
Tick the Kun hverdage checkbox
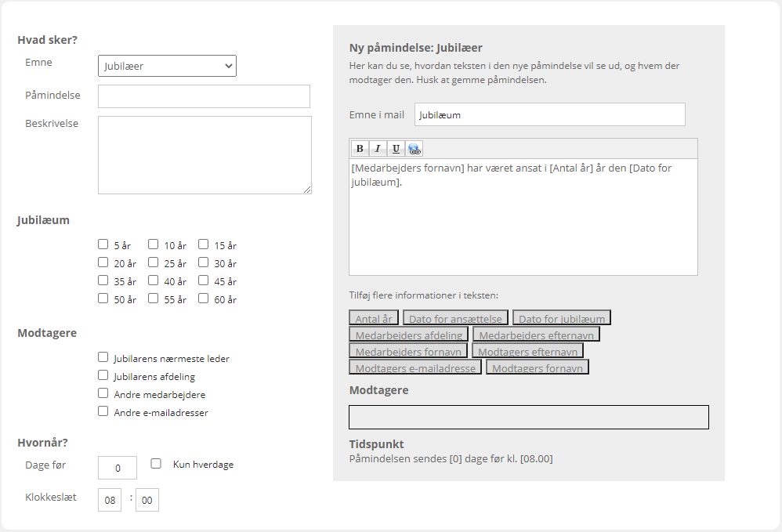point(156,464)
